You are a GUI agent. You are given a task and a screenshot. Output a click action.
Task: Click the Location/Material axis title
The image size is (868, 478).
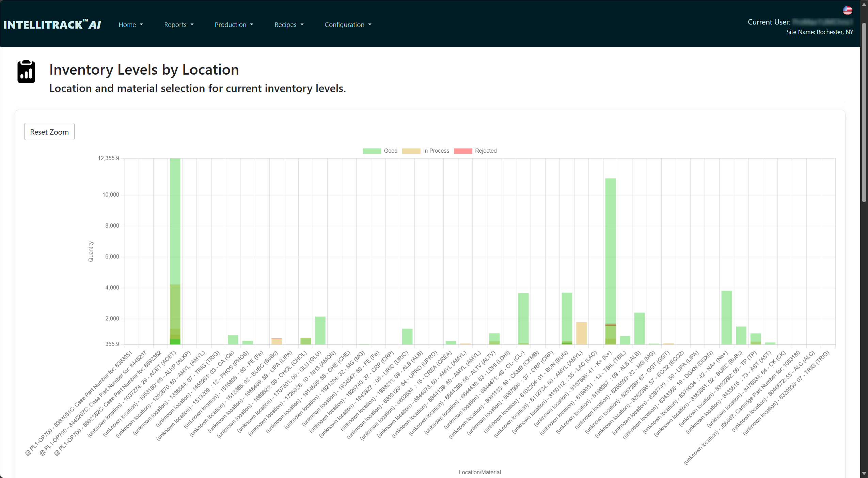click(x=479, y=472)
